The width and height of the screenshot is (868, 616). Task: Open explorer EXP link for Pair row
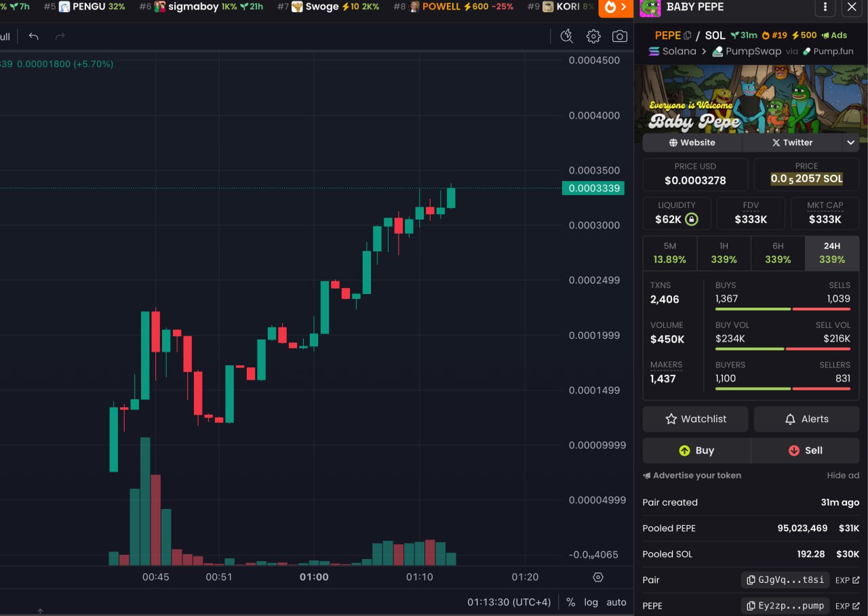click(x=847, y=580)
